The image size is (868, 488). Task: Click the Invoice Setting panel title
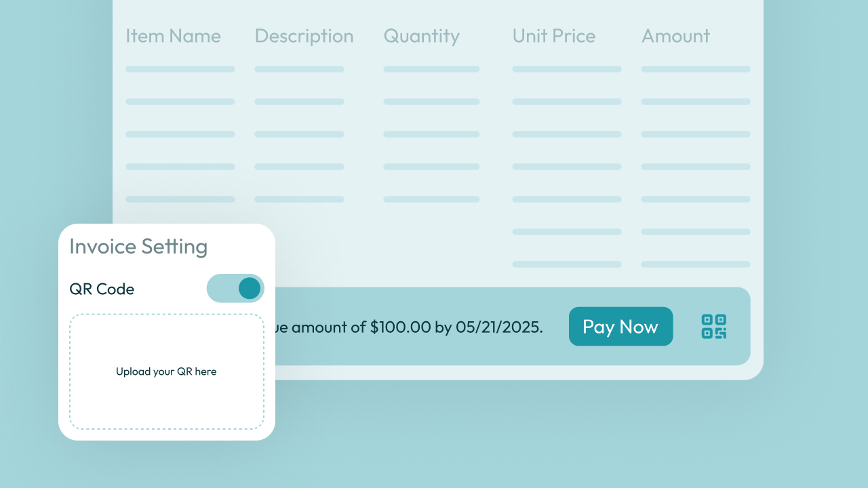coord(138,247)
